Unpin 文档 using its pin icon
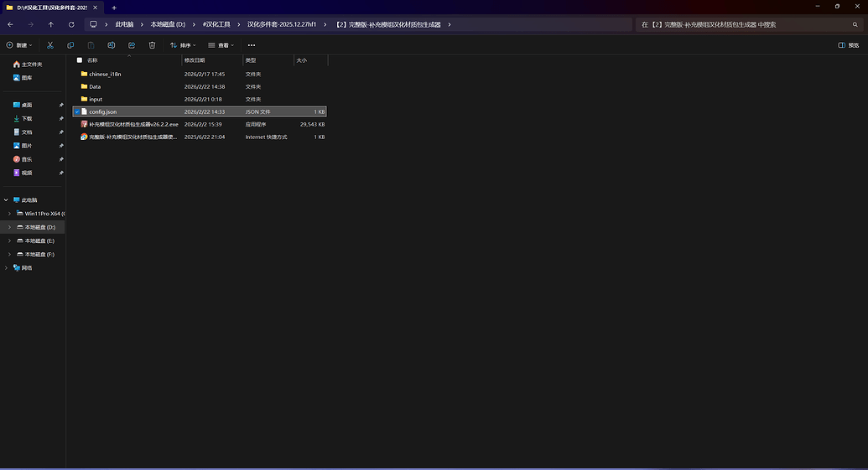This screenshot has height=470, width=868. [61, 132]
